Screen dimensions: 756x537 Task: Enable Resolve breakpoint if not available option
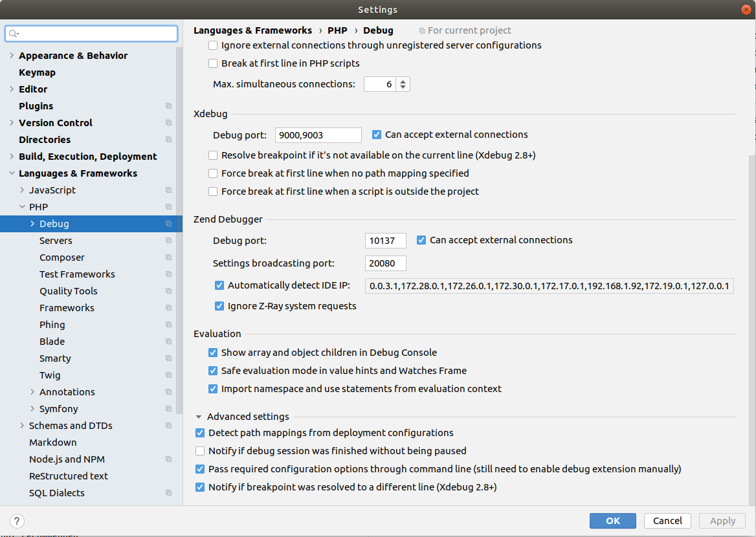[x=212, y=155]
